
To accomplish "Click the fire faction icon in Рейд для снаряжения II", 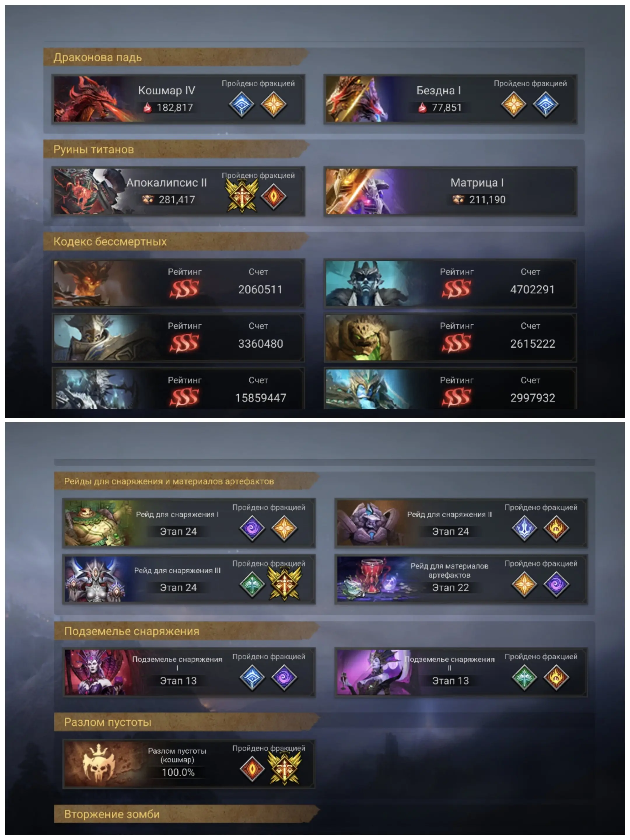I will click(556, 528).
